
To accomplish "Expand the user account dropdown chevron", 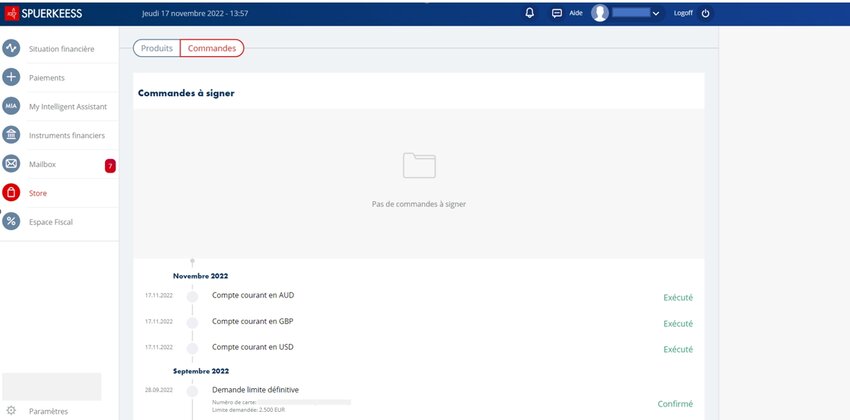I will pyautogui.click(x=656, y=14).
